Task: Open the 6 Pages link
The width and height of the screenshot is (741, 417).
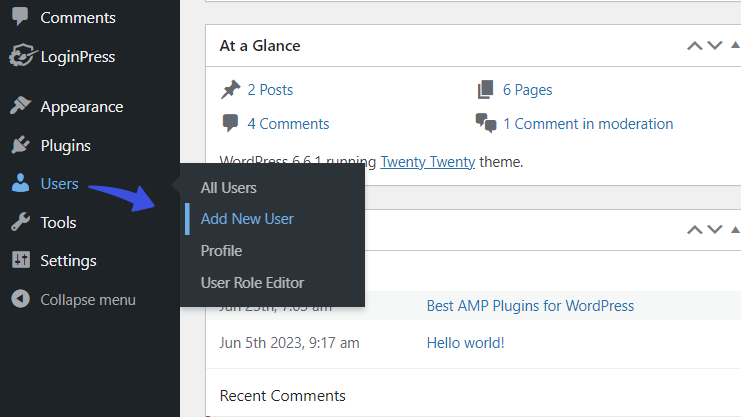Action: point(527,90)
